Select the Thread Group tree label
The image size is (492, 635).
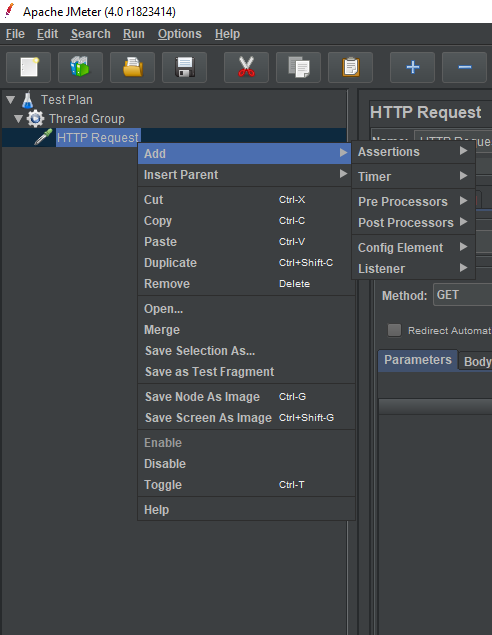(x=87, y=119)
